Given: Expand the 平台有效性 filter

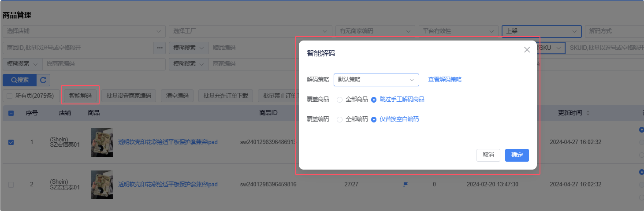Looking at the screenshot, I should [x=458, y=31].
